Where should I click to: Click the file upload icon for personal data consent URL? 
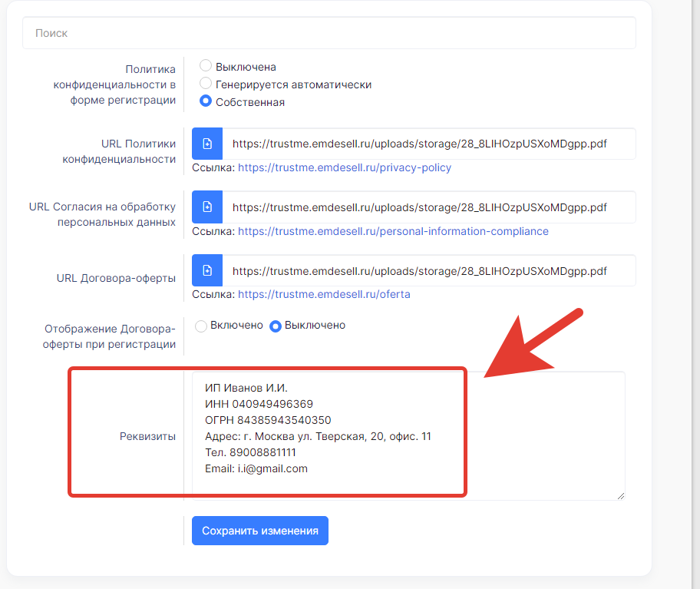click(x=207, y=207)
